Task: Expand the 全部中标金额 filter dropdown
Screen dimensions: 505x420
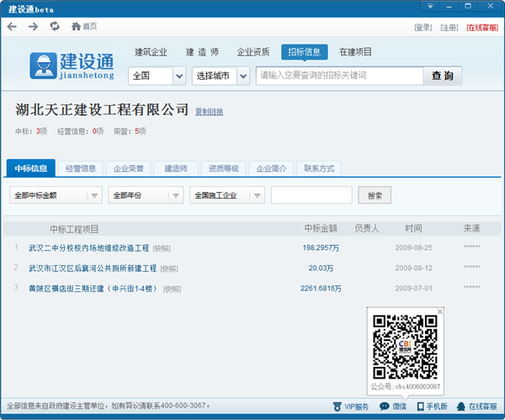Action: pyautogui.click(x=94, y=195)
